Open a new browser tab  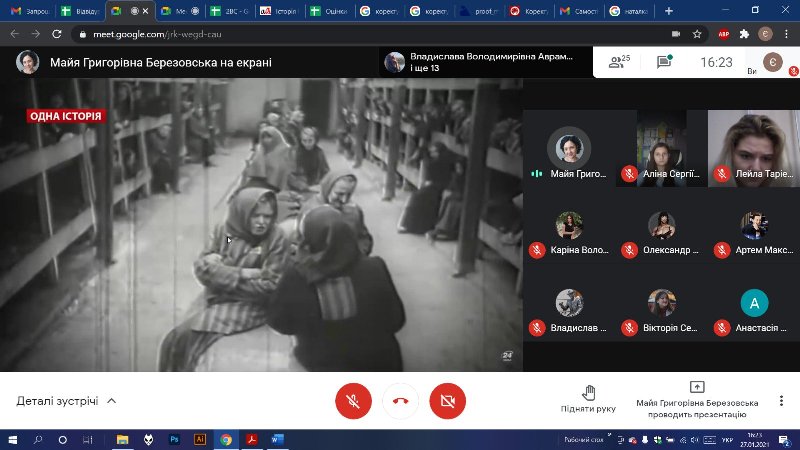point(668,11)
